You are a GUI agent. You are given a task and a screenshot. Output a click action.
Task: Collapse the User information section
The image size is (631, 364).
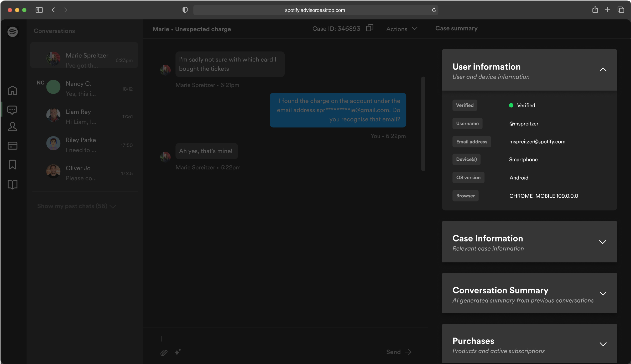603,70
